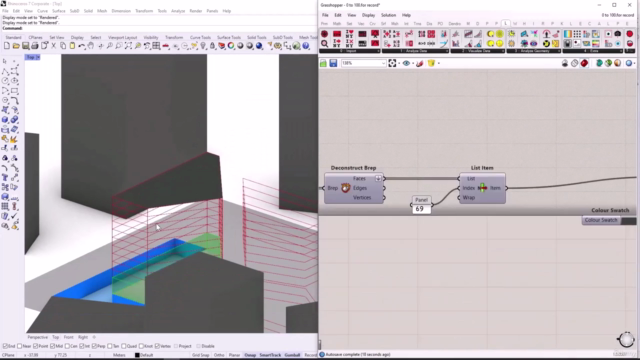Toggle the Quad osnap checkbox
The image size is (640, 360).
tap(124, 346)
